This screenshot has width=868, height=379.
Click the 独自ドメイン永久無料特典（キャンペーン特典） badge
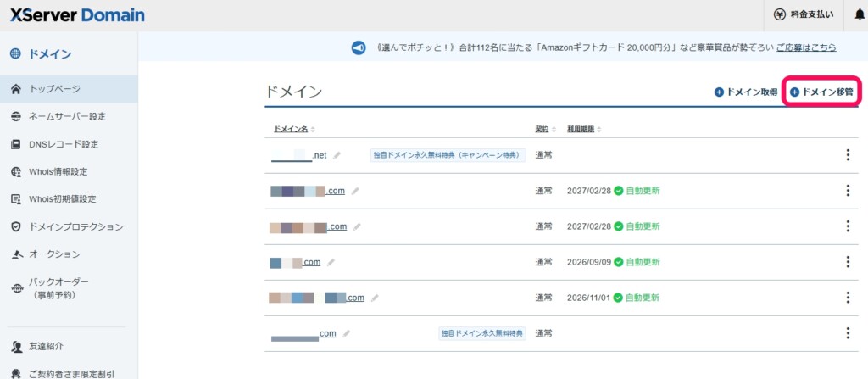click(448, 156)
